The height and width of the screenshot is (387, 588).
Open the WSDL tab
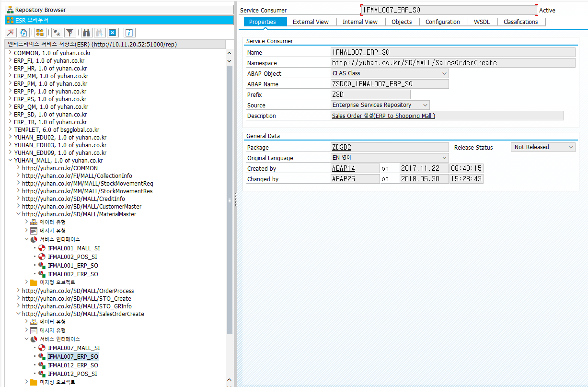pyautogui.click(x=482, y=22)
